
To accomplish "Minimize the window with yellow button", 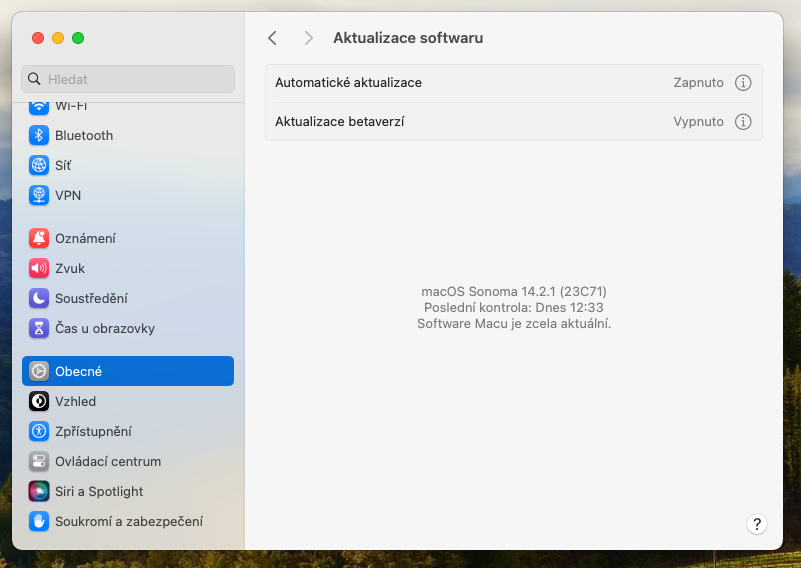I will [58, 38].
